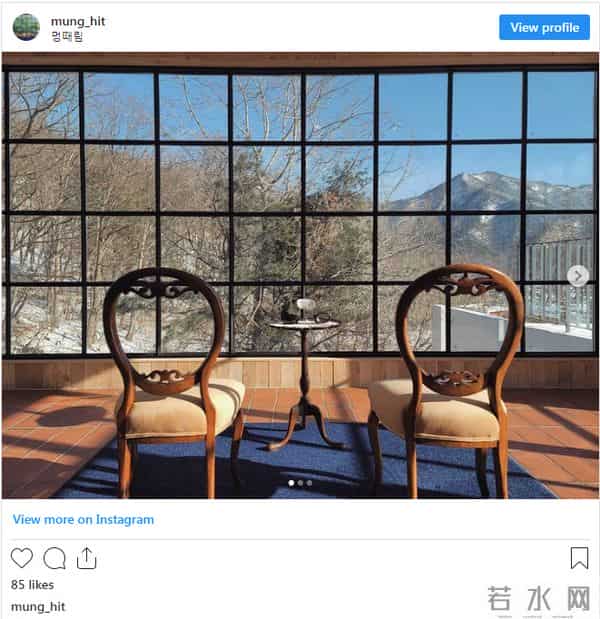600x619 pixels.
Task: Click the Chinese watermark logo
Action: pos(539,598)
